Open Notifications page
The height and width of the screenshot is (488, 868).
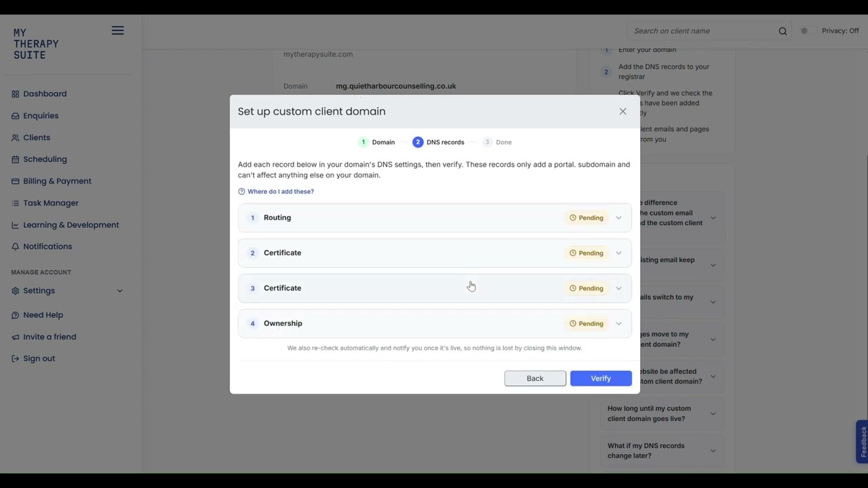click(47, 247)
